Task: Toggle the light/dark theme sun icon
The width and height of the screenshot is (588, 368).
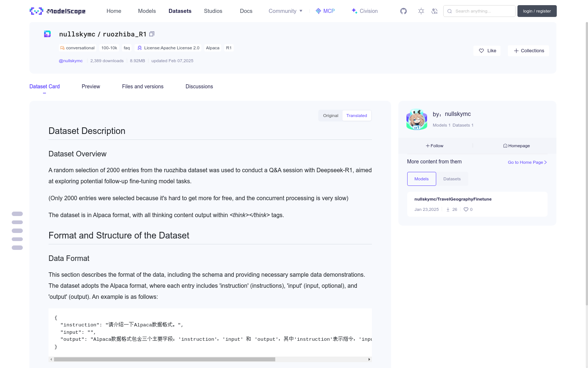Action: tap(421, 11)
